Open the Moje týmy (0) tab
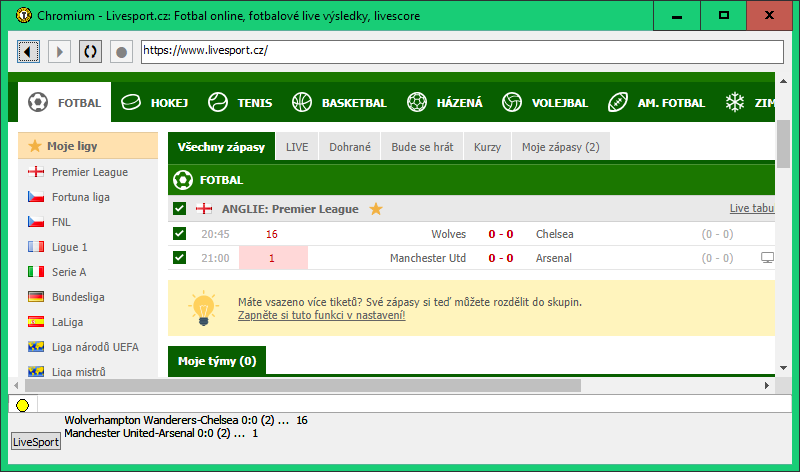Viewport: 800px width, 472px height. click(217, 361)
